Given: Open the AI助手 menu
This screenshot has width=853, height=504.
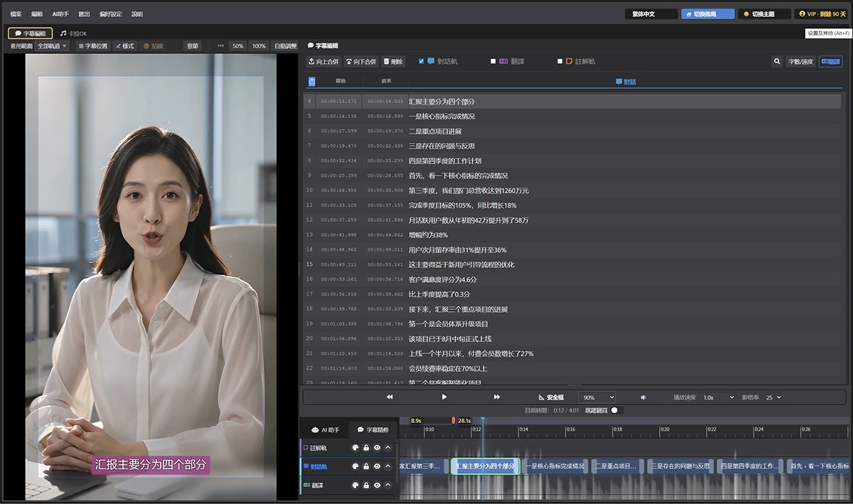Looking at the screenshot, I should tap(60, 14).
